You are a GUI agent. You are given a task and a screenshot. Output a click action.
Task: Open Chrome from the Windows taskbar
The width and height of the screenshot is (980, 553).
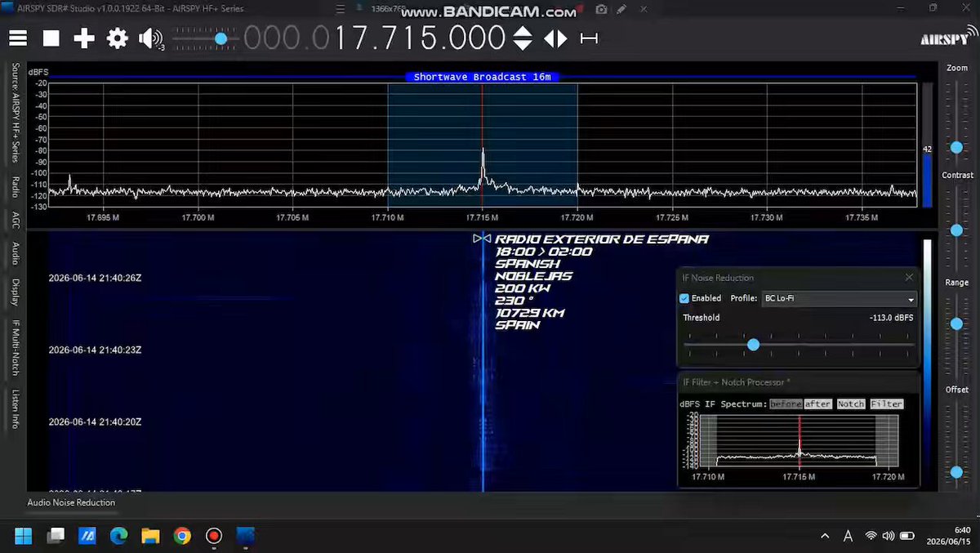[182, 536]
